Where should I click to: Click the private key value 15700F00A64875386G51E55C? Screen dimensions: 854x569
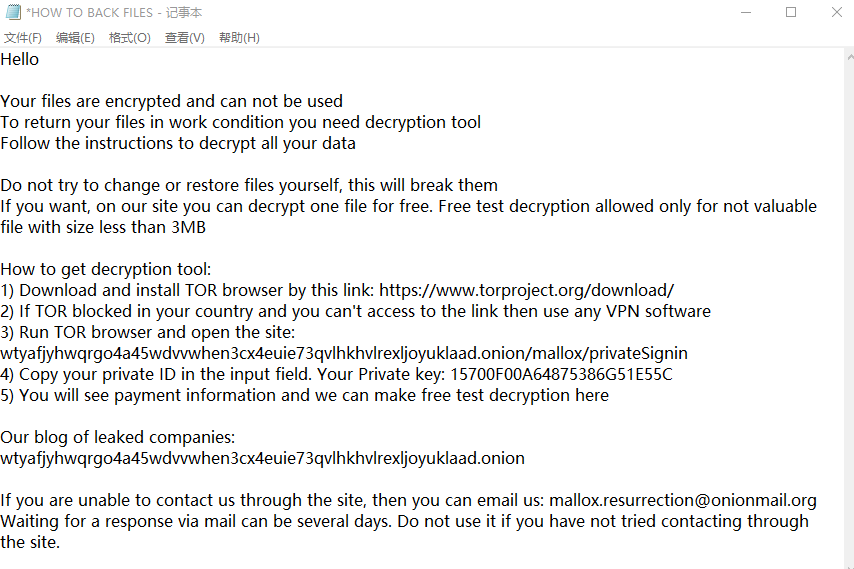pyautogui.click(x=561, y=374)
